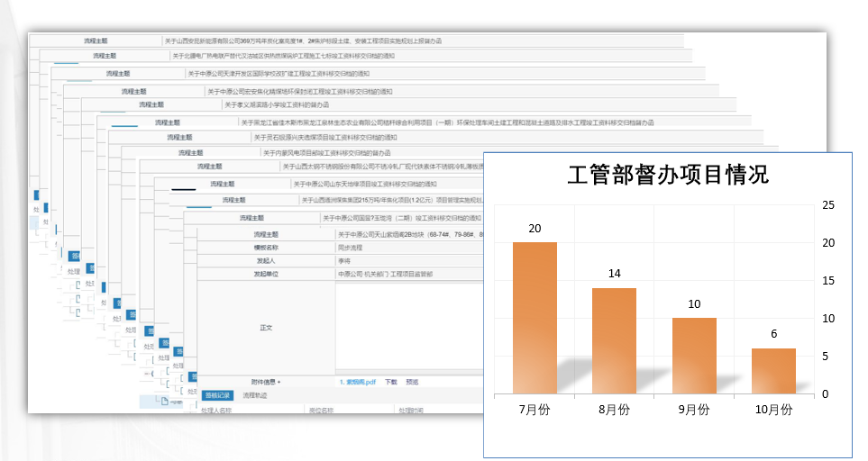Select the chart title 工管部督办项目情况
This screenshot has height=461, width=868.
[668, 175]
